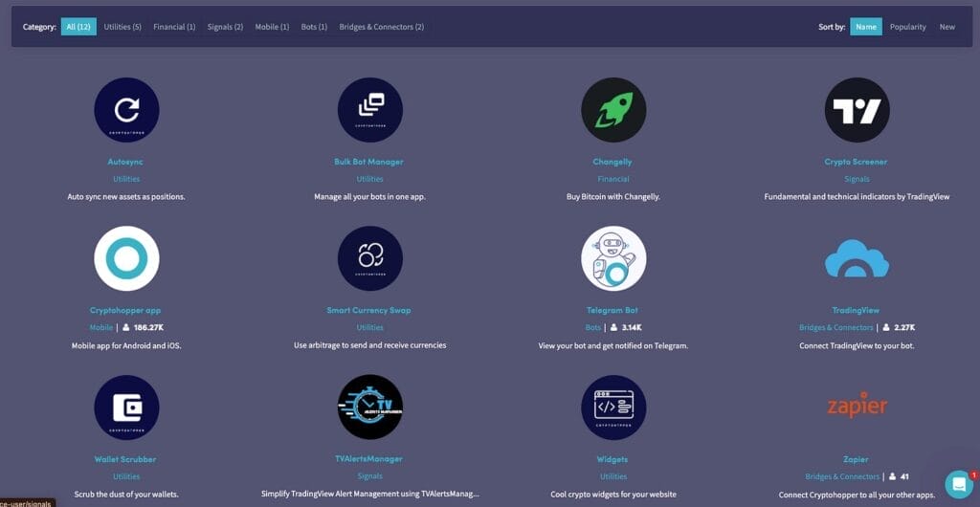Filter by Utilities (5) category

[x=122, y=27]
